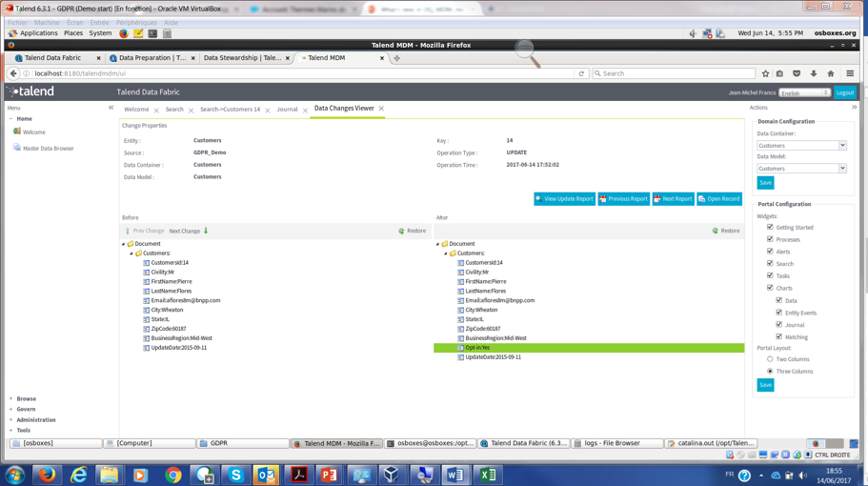Save the Domain Configuration settings

click(x=765, y=183)
